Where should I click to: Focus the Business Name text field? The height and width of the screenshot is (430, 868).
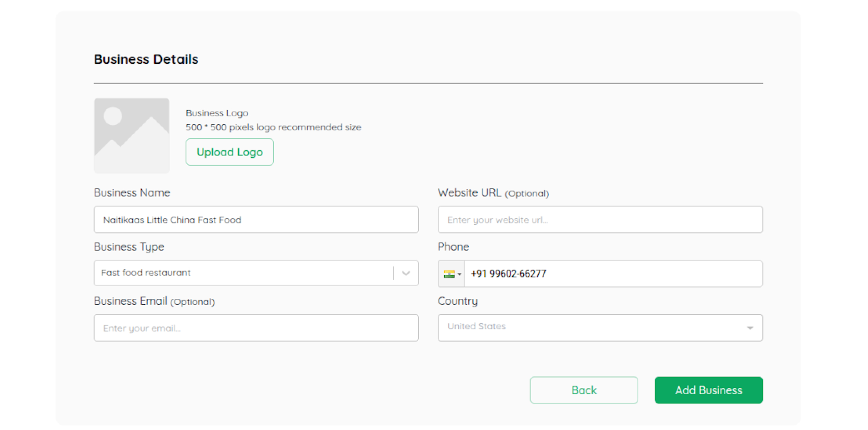coord(256,220)
